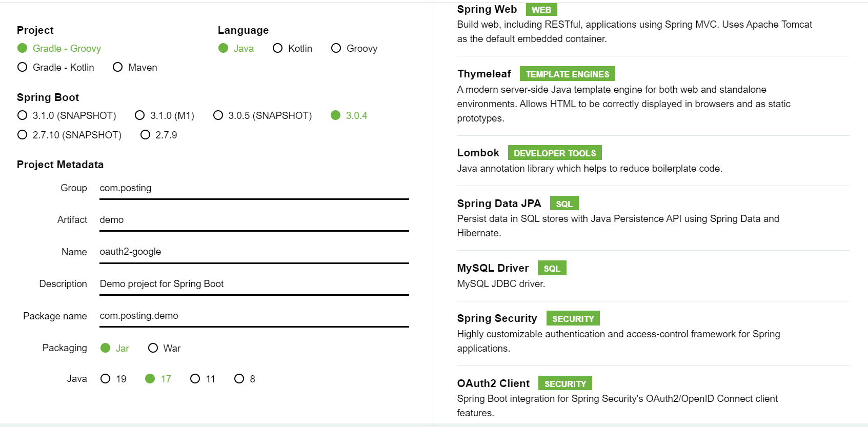
Task: Click the Spring Boot section heading
Action: pos(48,97)
